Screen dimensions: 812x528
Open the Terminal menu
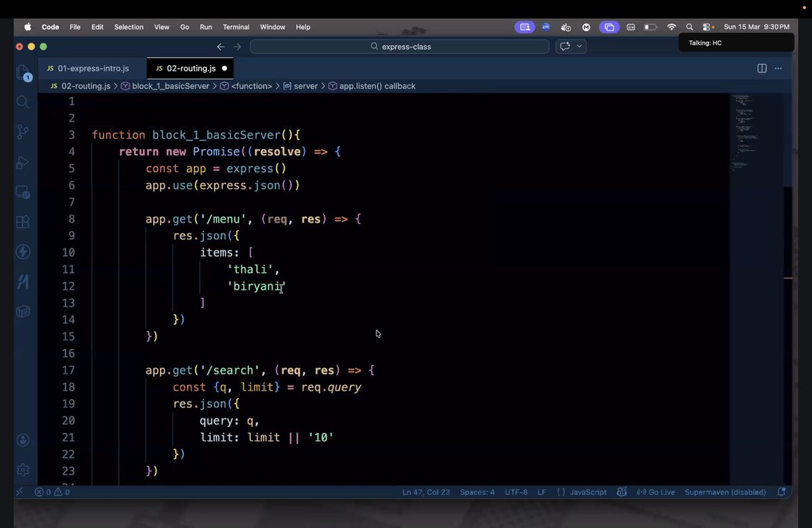tap(236, 27)
